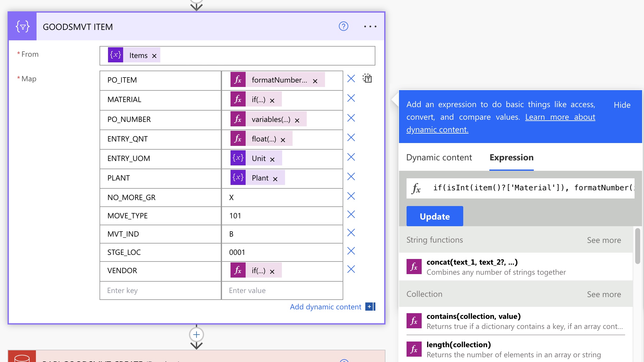Click the formatNumber expression token

(x=279, y=80)
